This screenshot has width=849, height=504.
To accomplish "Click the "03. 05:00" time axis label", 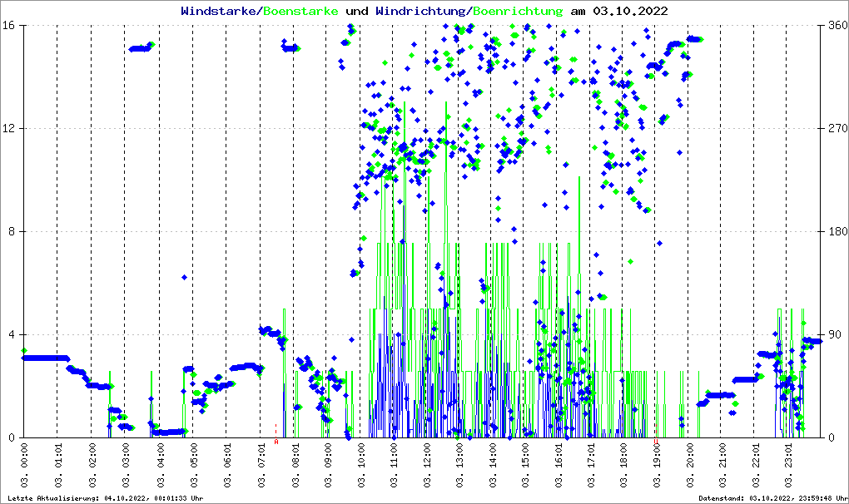I will [x=192, y=467].
